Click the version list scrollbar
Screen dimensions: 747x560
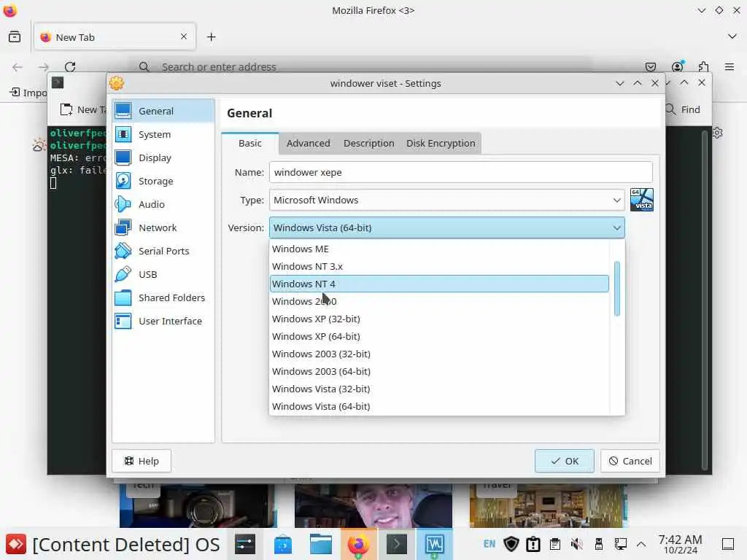[617, 289]
